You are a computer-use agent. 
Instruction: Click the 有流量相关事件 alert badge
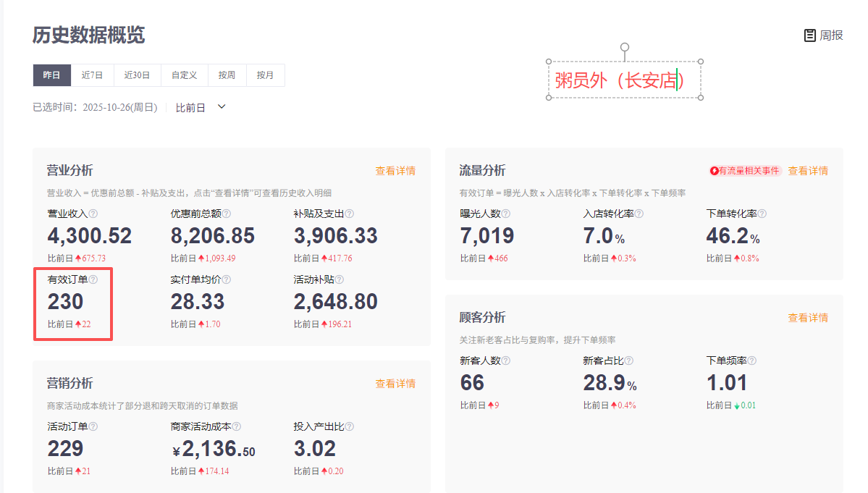[746, 171]
